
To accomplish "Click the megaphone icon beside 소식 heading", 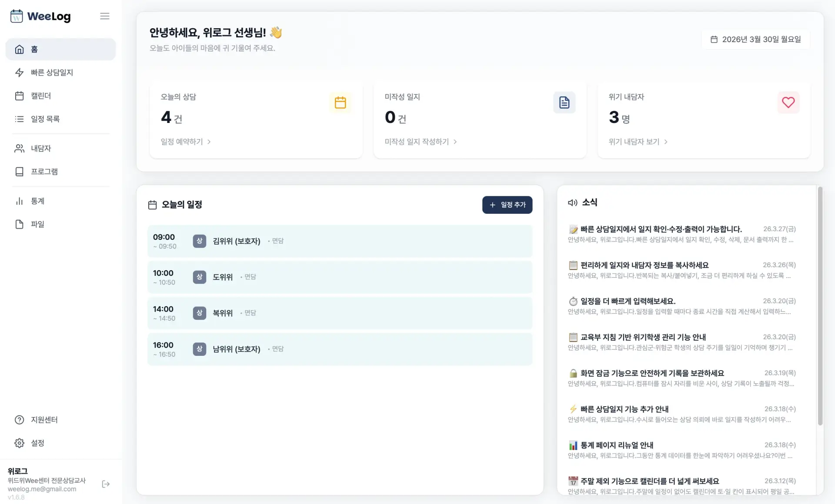I will (572, 202).
